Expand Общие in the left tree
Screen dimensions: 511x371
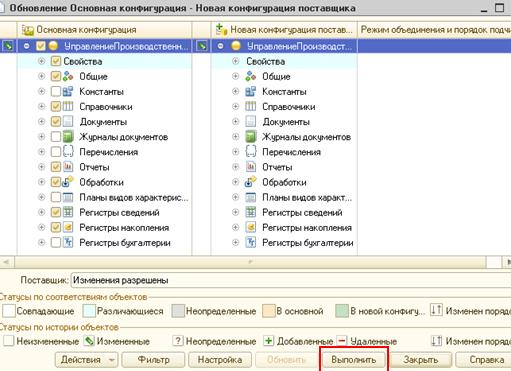coord(41,76)
